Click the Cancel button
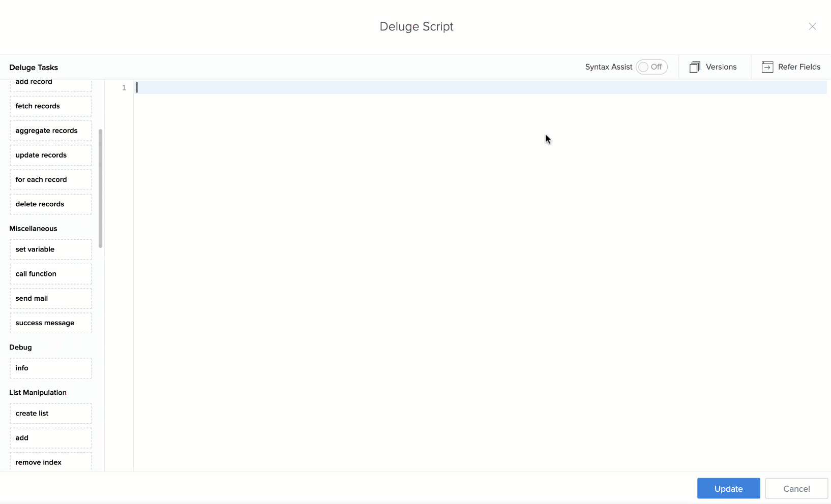Screen dimensions: 831x504 point(796,488)
